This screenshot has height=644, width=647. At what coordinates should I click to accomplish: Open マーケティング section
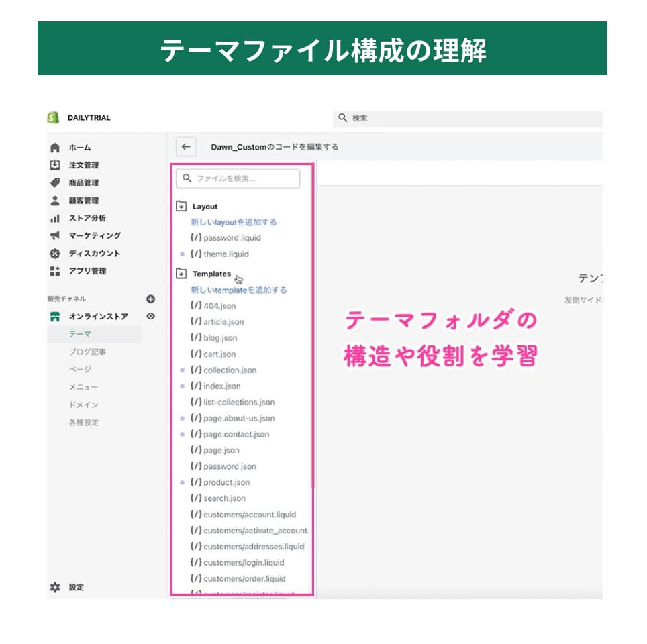point(94,235)
